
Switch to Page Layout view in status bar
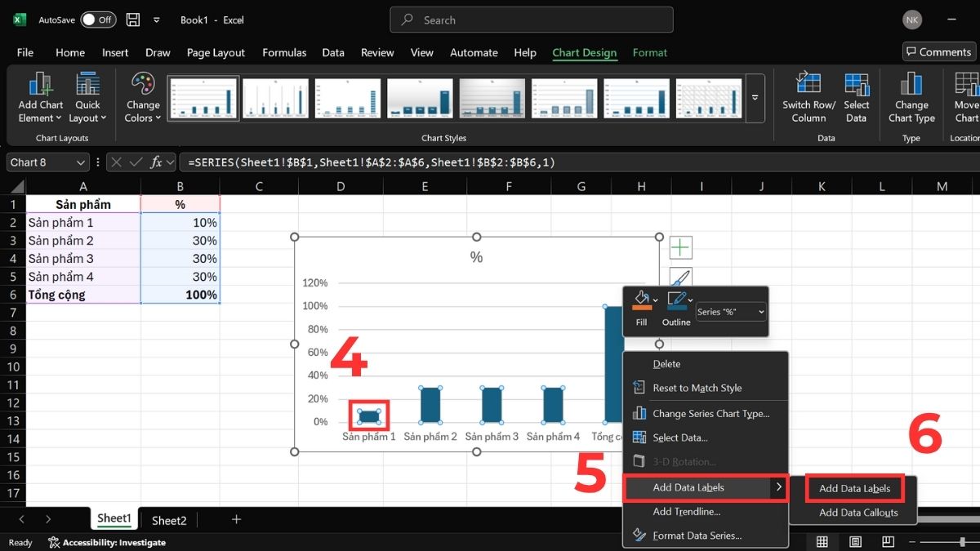tap(855, 542)
